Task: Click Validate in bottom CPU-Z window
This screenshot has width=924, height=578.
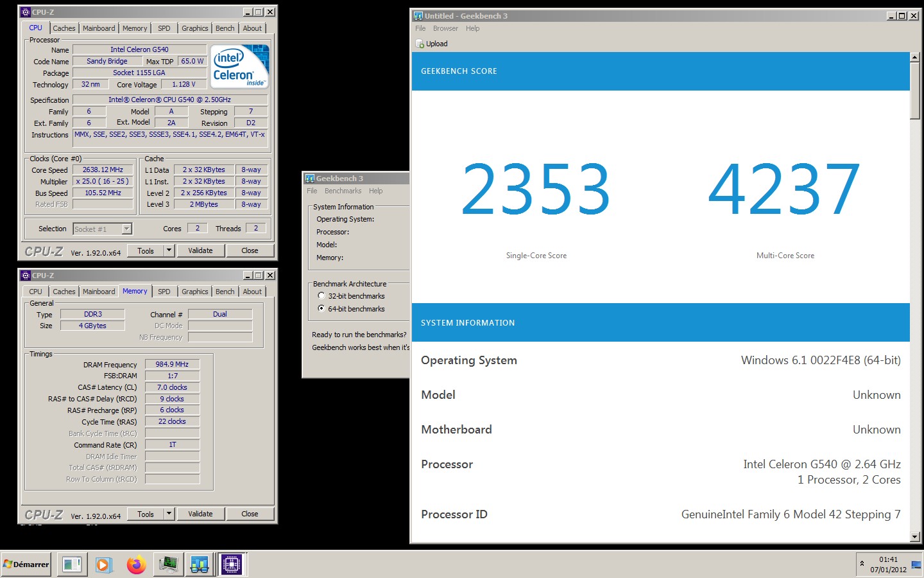Action: point(200,514)
